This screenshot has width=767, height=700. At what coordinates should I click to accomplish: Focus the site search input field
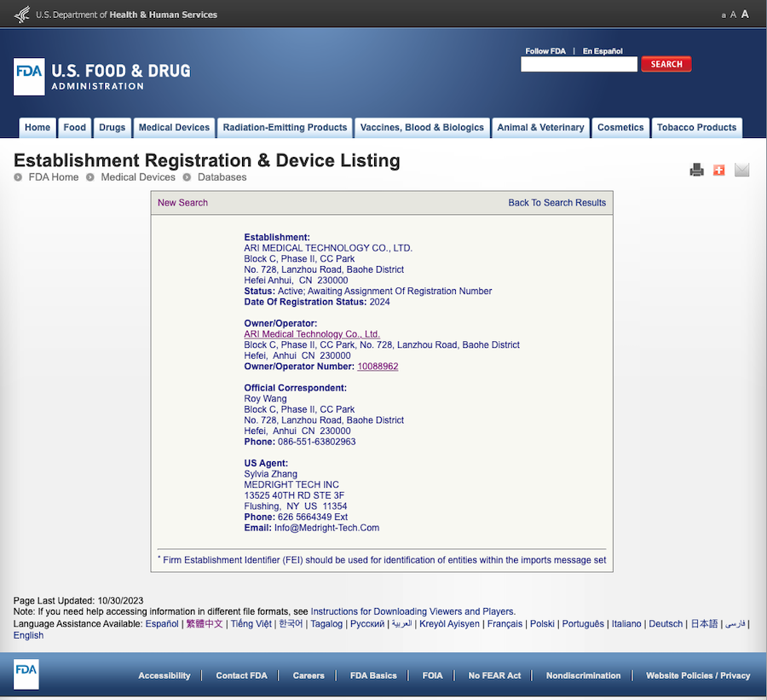(580, 64)
